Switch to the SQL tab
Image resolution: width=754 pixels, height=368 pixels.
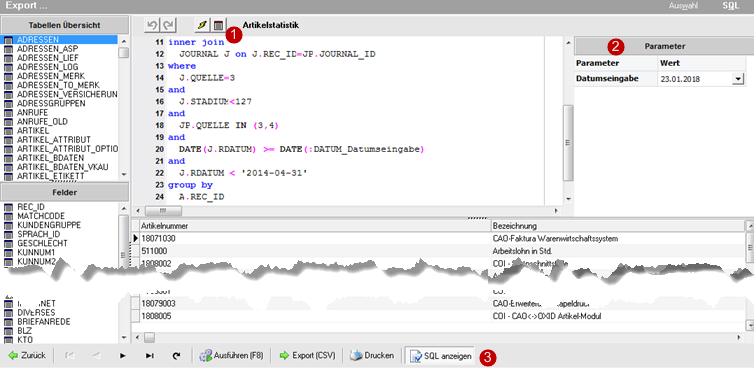pos(730,6)
